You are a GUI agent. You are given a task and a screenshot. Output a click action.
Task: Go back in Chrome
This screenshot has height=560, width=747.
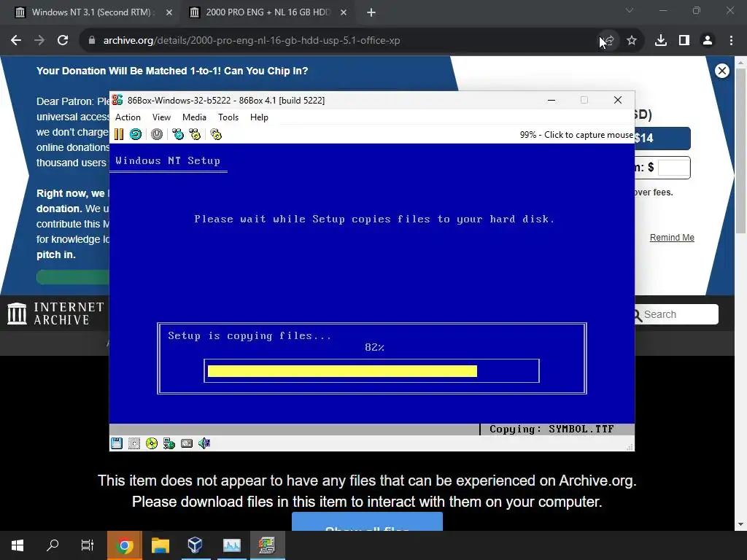[x=16, y=41]
